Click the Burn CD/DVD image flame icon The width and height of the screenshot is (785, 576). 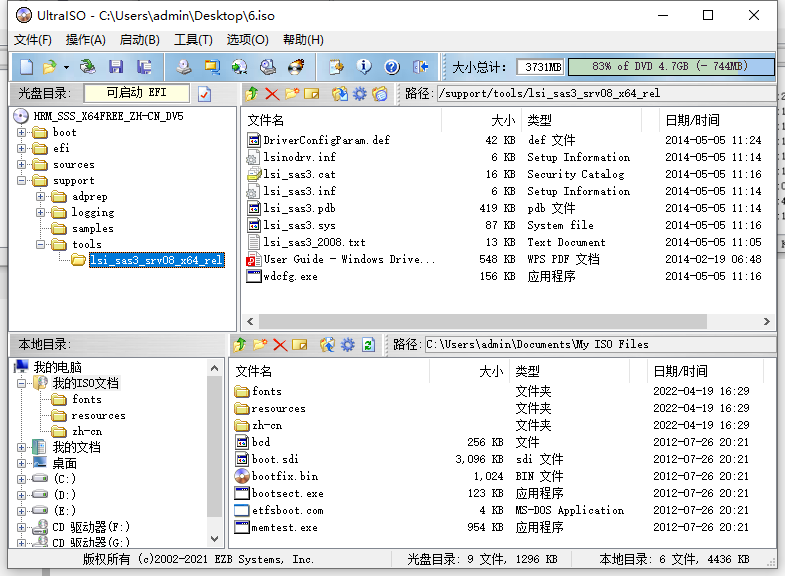tap(295, 67)
